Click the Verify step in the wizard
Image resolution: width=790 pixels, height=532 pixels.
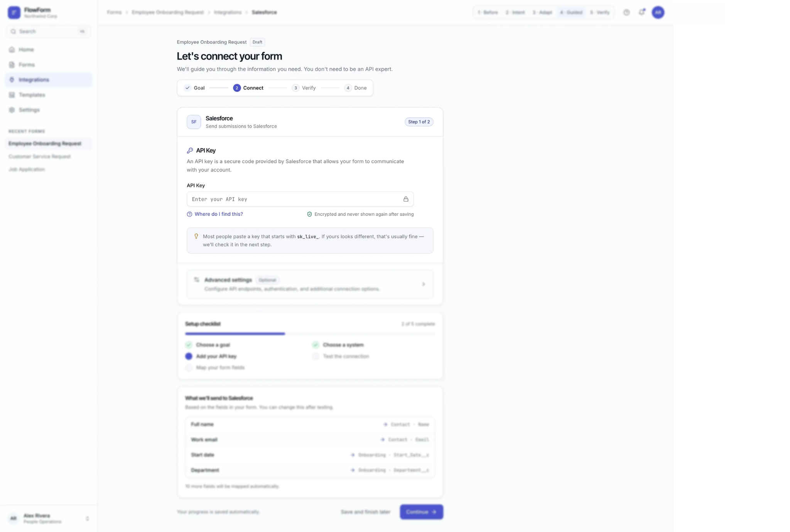[x=304, y=88]
